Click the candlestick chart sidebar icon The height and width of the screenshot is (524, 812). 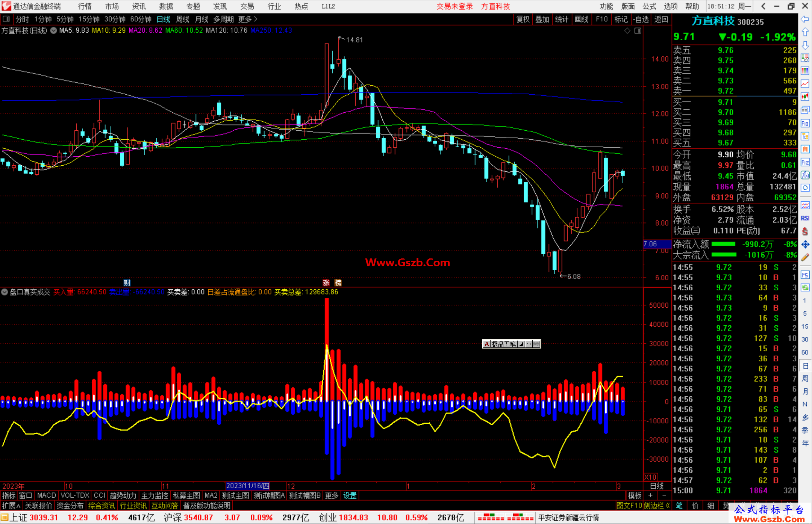[x=805, y=97]
